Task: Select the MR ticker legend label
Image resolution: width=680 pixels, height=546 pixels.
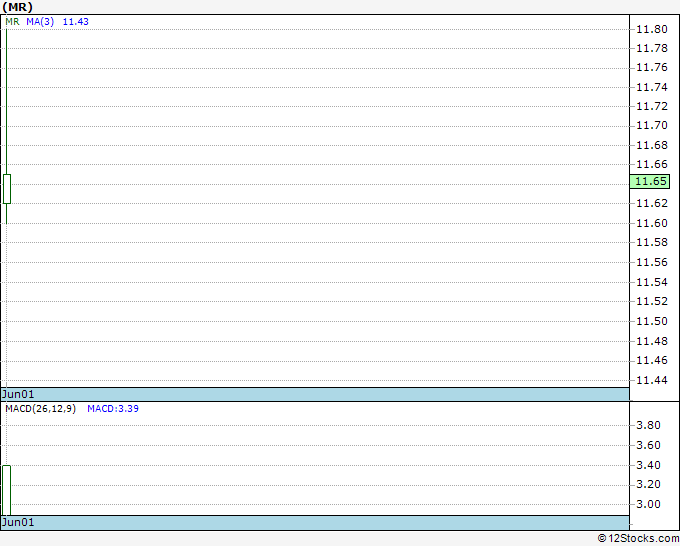Action: 13,22
